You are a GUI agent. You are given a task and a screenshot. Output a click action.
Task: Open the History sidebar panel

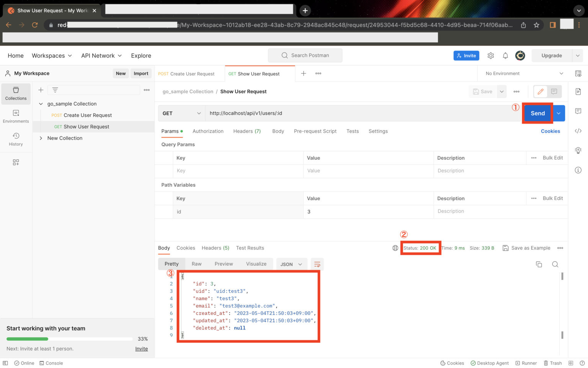point(16,139)
